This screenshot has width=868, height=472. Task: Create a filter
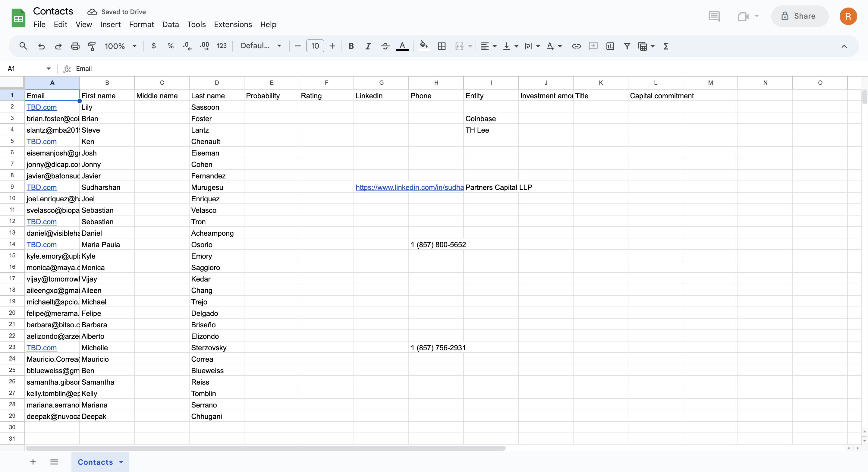[627, 46]
